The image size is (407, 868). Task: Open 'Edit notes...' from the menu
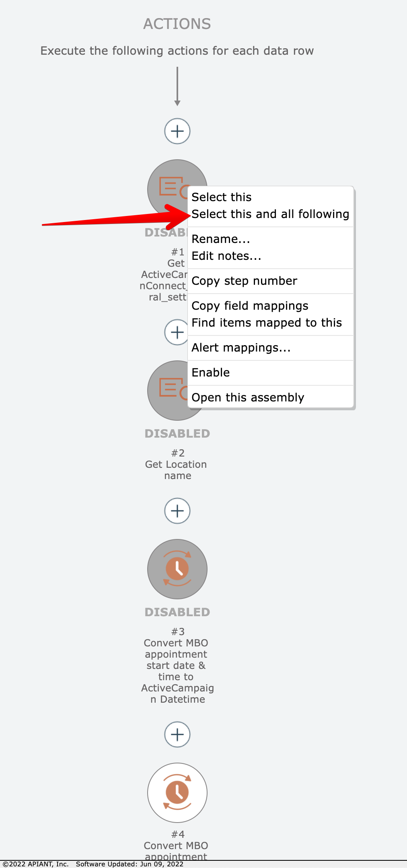(226, 256)
